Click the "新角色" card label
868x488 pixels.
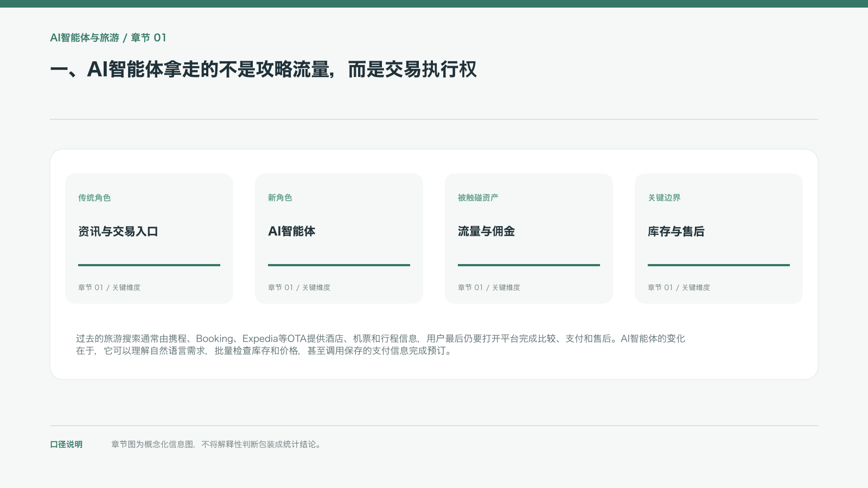coord(280,198)
